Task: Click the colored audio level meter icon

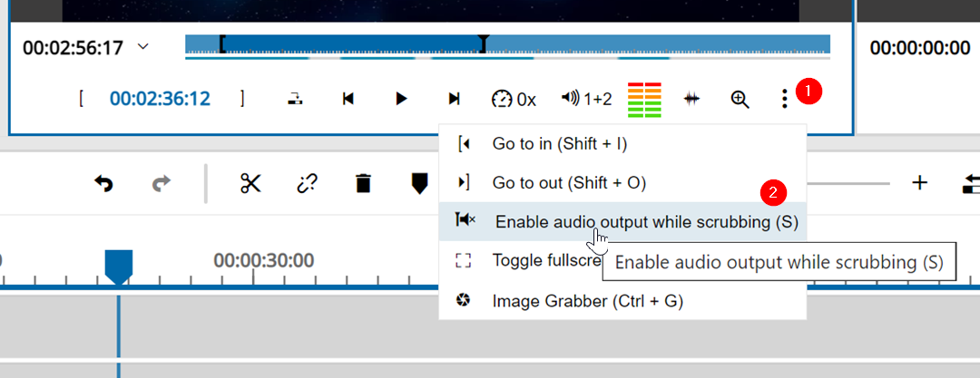Action: click(644, 99)
